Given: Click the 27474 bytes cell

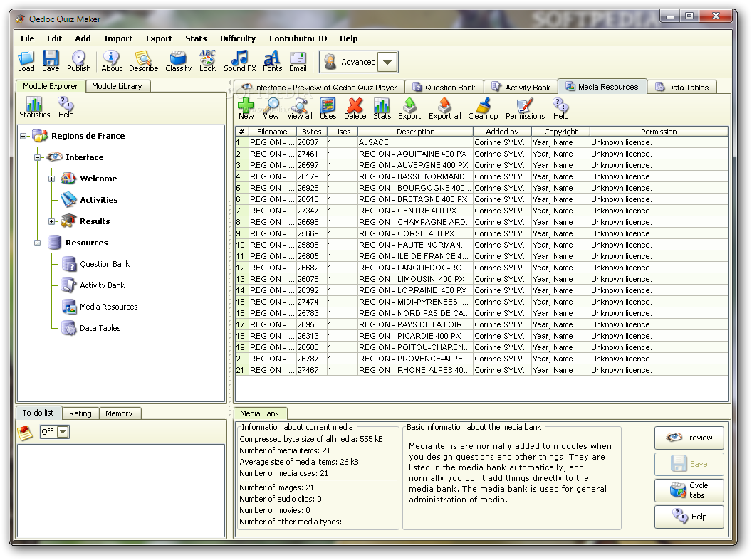Looking at the screenshot, I should point(311,302).
